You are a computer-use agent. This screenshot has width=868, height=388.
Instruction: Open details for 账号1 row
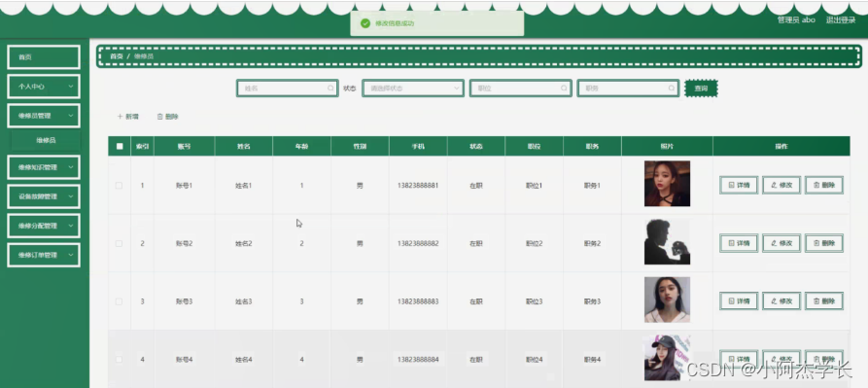(x=739, y=186)
